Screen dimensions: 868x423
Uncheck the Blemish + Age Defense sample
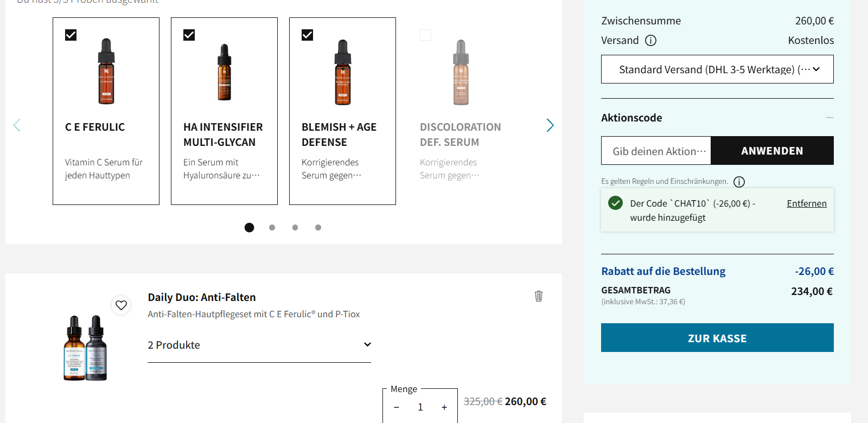click(x=308, y=35)
